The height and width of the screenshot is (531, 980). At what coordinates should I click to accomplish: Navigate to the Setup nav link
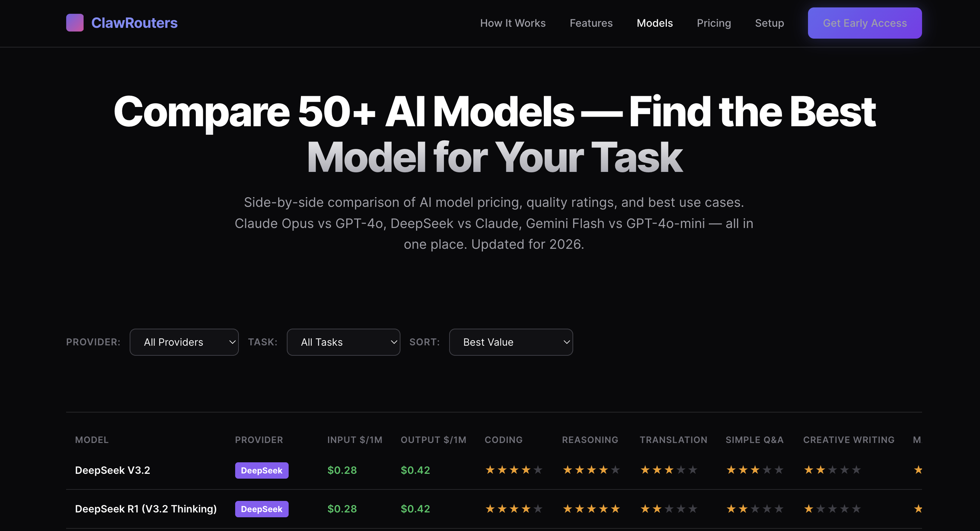click(769, 23)
